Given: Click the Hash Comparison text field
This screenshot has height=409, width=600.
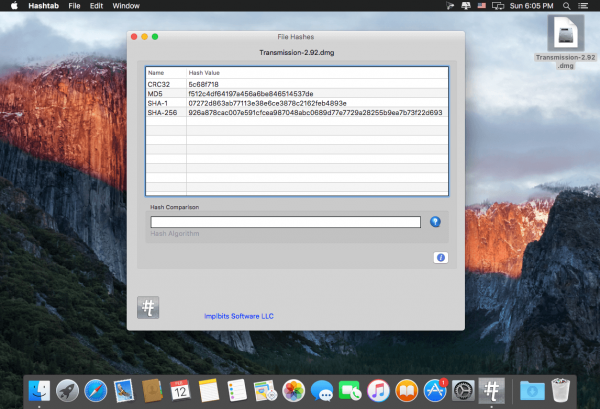Looking at the screenshot, I should (285, 222).
